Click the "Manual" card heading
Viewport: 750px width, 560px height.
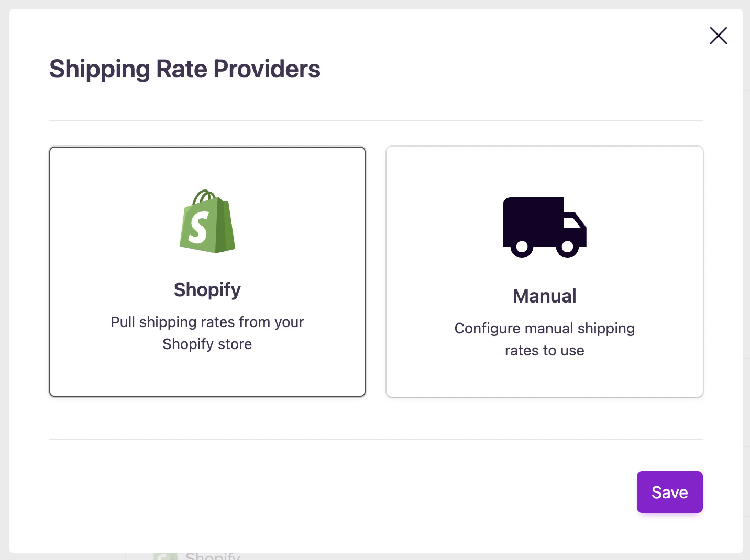[544, 296]
